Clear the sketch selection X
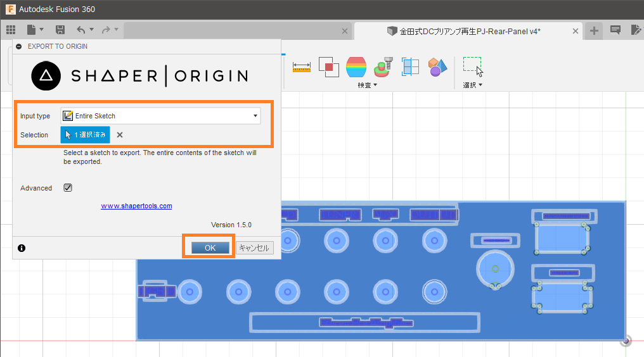This screenshot has height=357, width=644. point(120,135)
